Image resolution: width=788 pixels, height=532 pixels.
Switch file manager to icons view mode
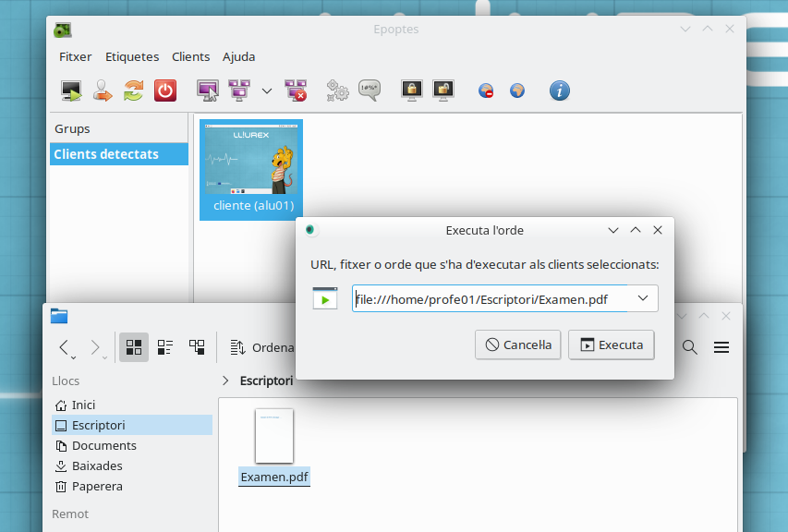tap(134, 347)
